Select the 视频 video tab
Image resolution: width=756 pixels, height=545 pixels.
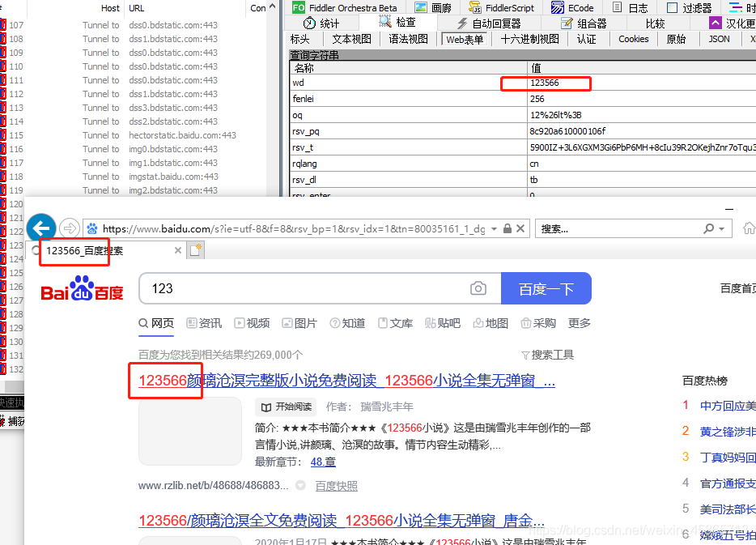253,323
